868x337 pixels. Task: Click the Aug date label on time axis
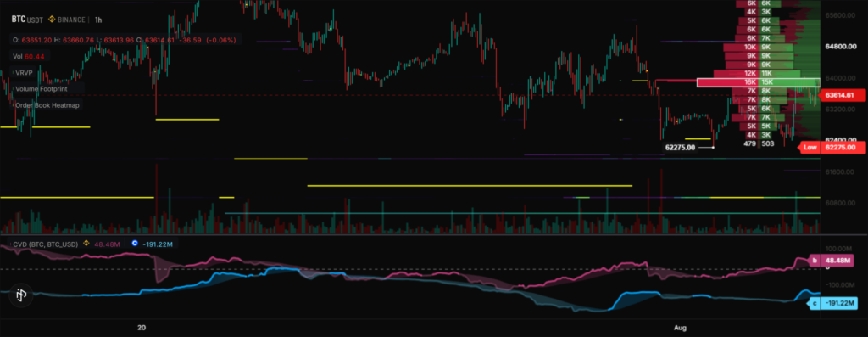click(680, 328)
